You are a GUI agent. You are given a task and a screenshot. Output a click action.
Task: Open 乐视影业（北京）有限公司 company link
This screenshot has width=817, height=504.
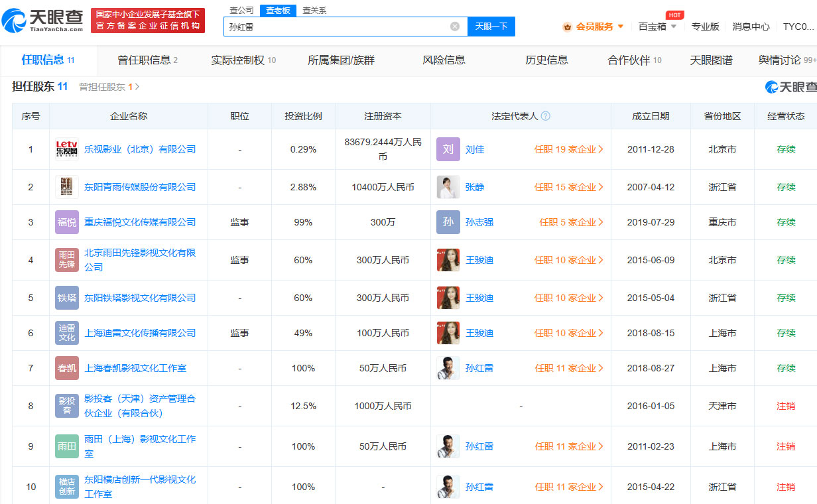(x=140, y=149)
